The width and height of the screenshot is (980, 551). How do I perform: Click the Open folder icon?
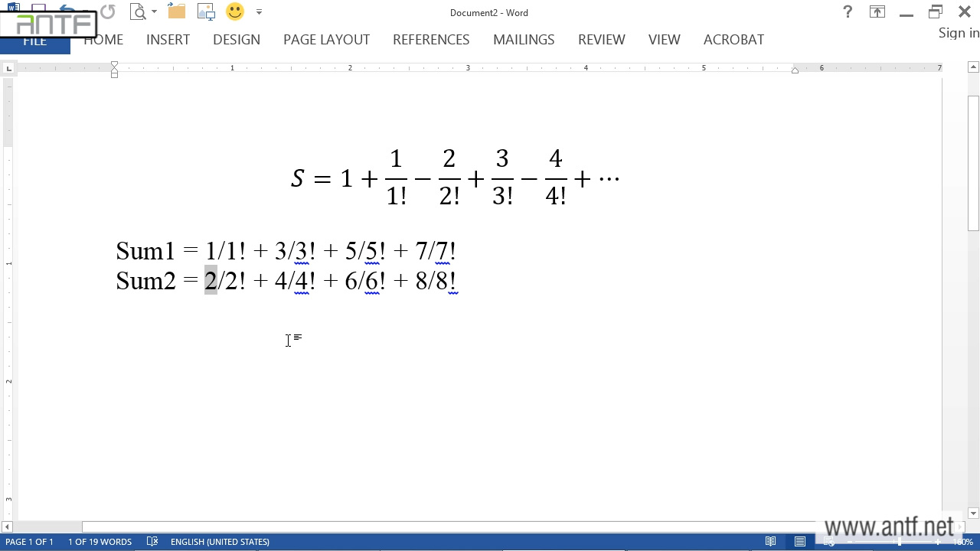(177, 12)
